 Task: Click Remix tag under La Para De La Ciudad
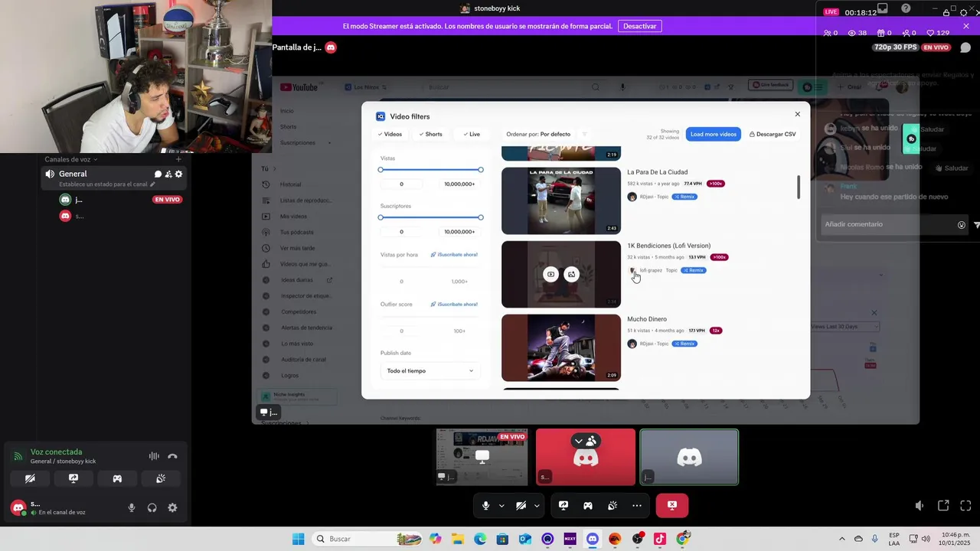point(685,197)
